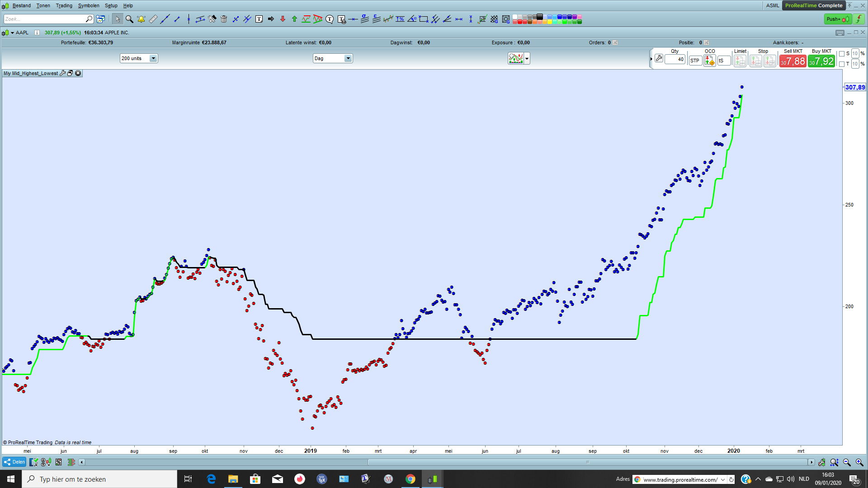Viewport: 868px width, 488px height.
Task: Click the Buy MKT button
Action: pyautogui.click(x=821, y=61)
